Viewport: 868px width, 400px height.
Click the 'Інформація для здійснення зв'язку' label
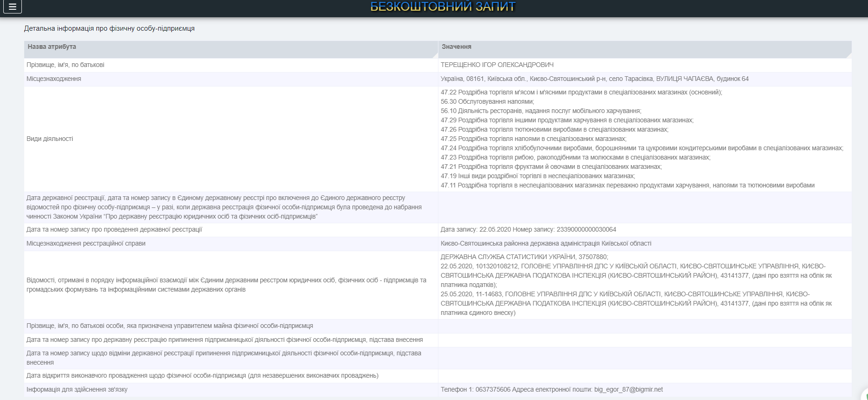click(77, 390)
